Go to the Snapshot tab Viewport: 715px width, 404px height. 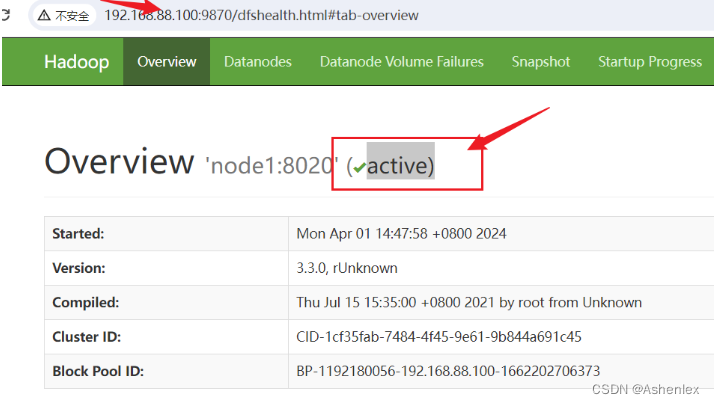click(541, 62)
